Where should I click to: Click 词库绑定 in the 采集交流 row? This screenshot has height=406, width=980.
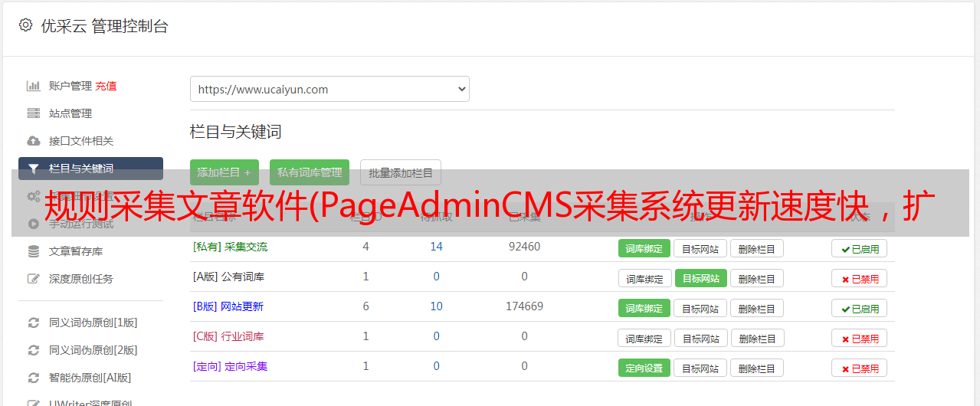644,248
